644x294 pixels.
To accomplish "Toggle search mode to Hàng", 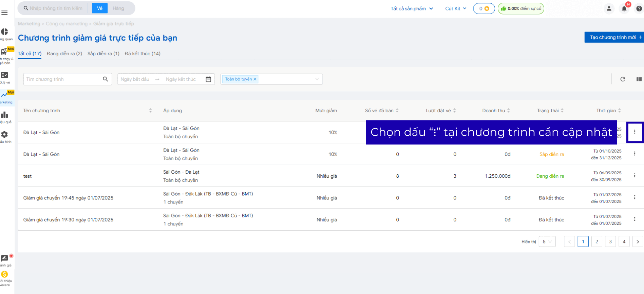I will pyautogui.click(x=118, y=8).
